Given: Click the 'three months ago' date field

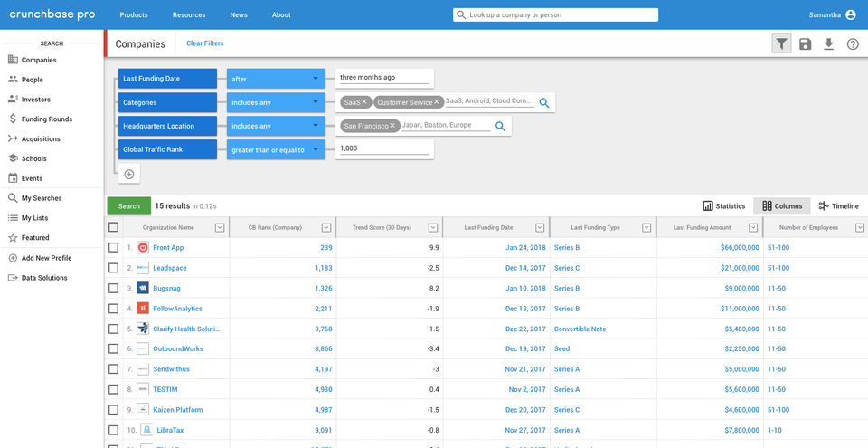Looking at the screenshot, I should (384, 78).
